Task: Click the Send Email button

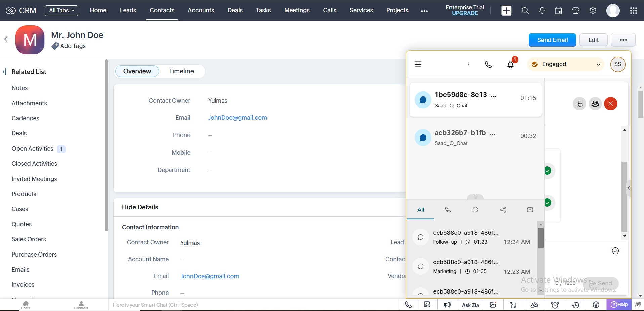Action: click(552, 40)
